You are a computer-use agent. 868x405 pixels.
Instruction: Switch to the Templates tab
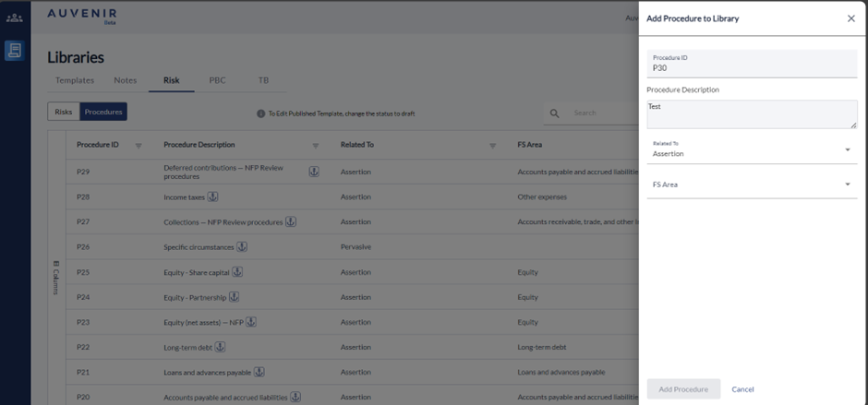(x=74, y=80)
